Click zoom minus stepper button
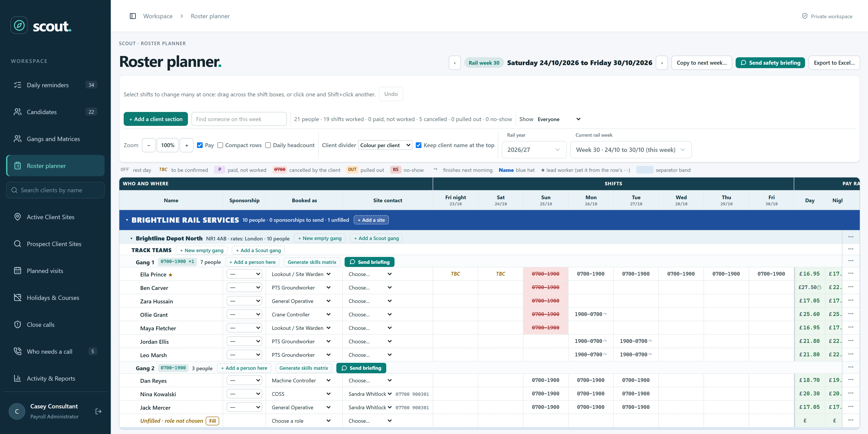The image size is (868, 434). click(x=149, y=145)
